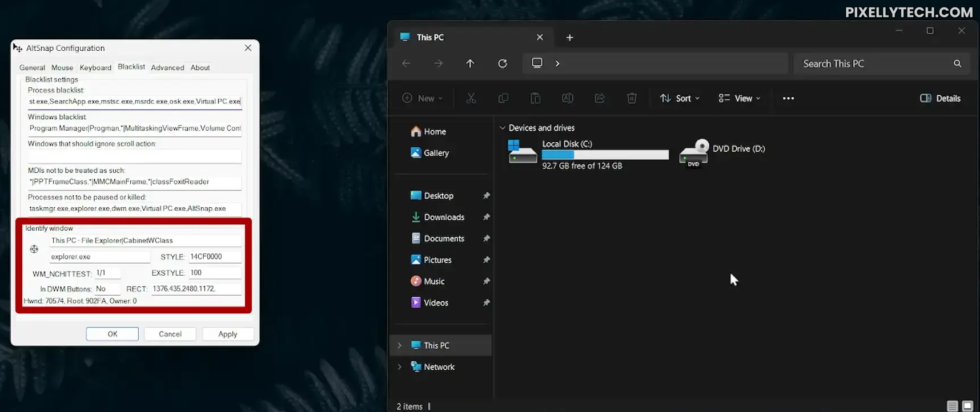Click the pin icon beside Videos
This screenshot has height=412, width=980.
tap(487, 303)
